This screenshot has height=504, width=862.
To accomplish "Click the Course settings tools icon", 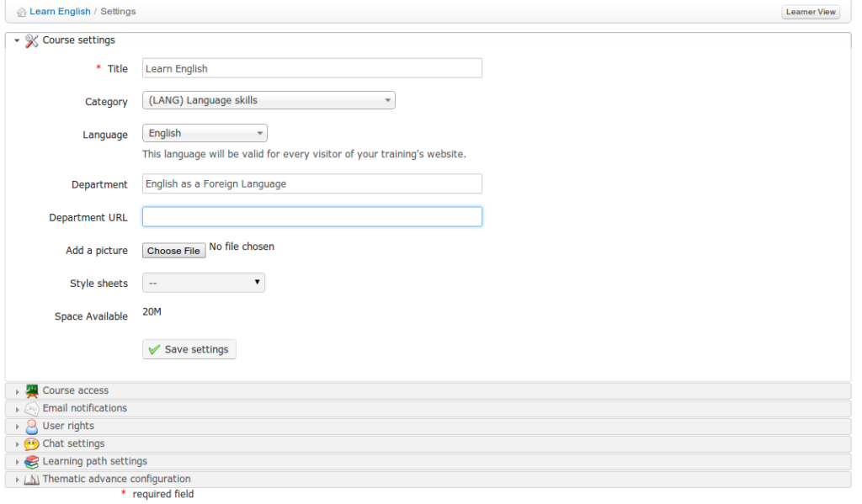I will point(32,40).
